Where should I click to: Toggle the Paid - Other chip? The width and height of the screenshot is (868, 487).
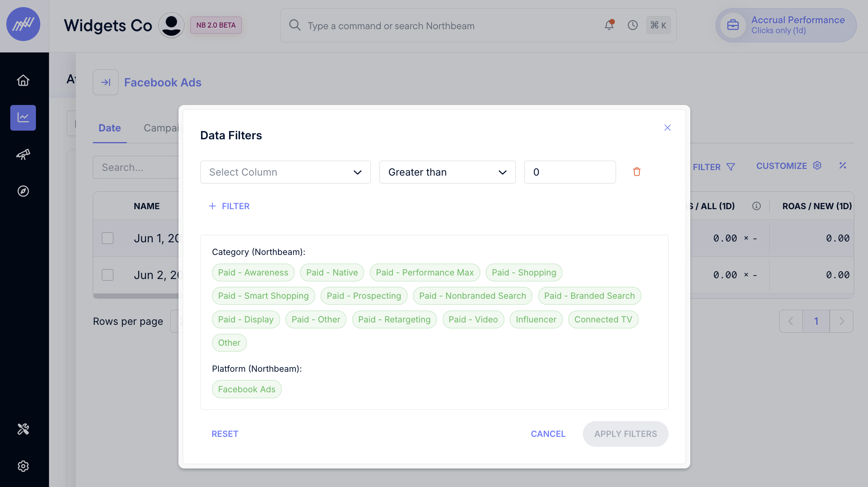[x=316, y=319]
